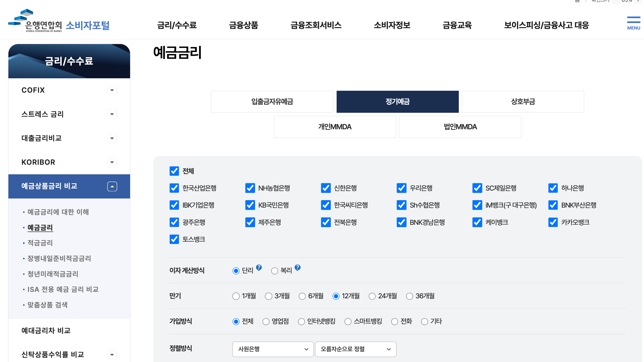
Task: Select 영업점 as the join method
Action: (266, 322)
